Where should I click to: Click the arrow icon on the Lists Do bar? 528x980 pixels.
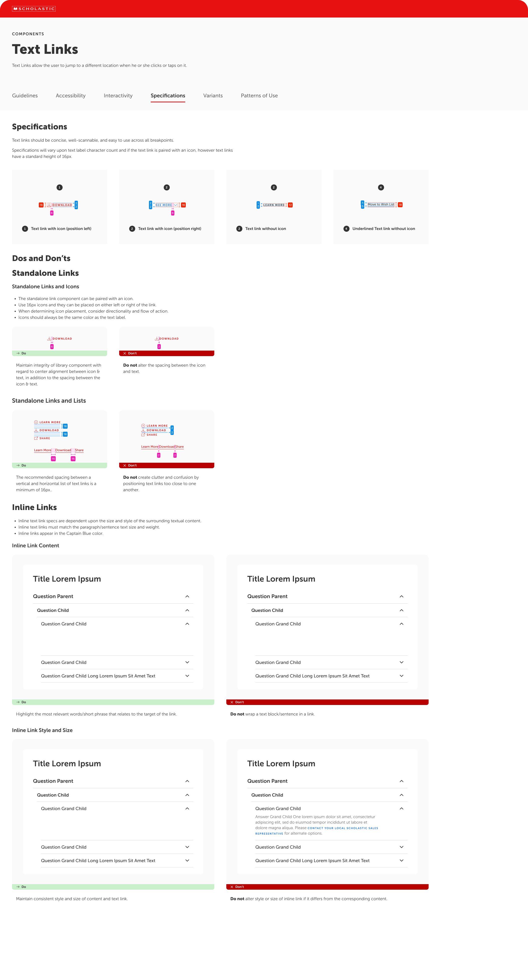[18, 466]
